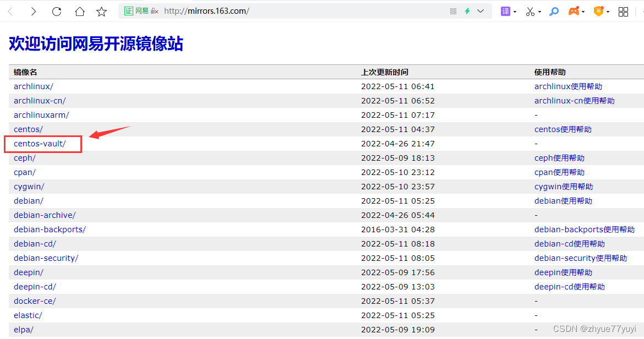Expand the game controller dropdown arrow

point(583,12)
